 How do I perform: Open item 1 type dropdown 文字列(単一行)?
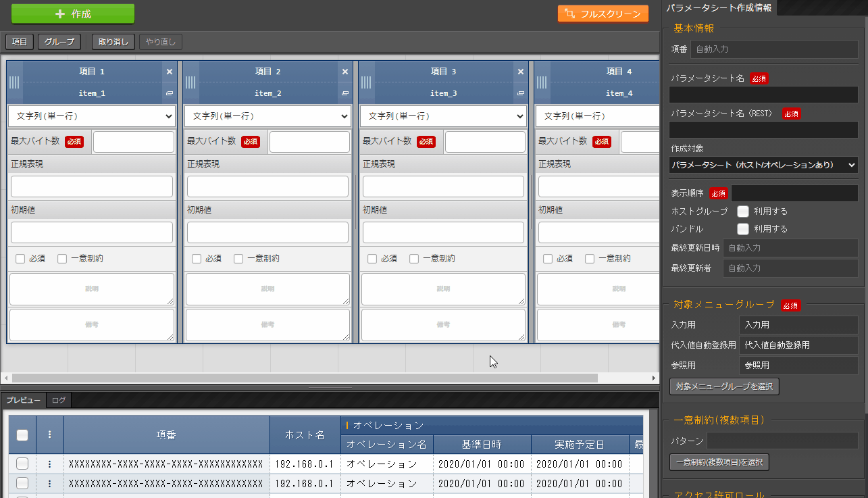(x=92, y=116)
